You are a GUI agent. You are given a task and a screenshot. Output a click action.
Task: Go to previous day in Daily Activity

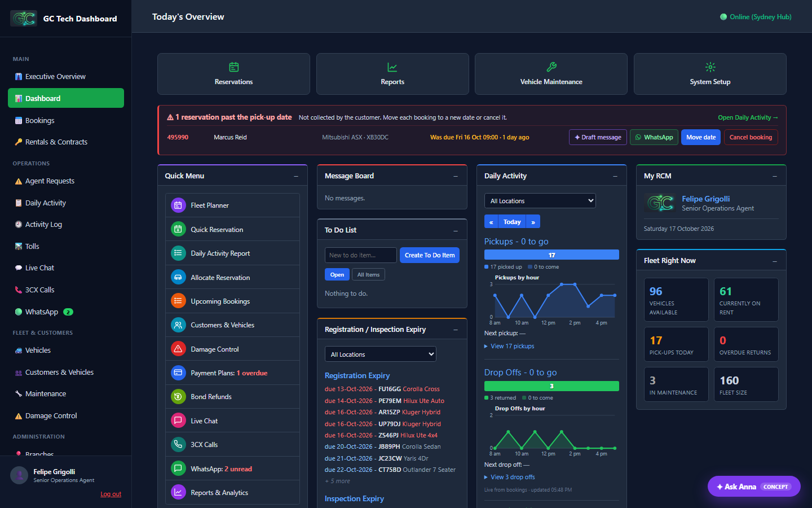491,222
